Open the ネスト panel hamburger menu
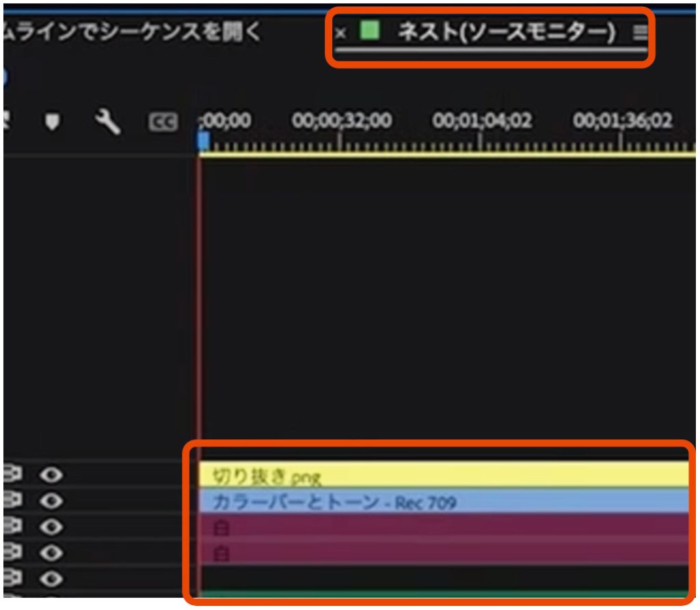This screenshot has height=610, width=700. pos(640,32)
